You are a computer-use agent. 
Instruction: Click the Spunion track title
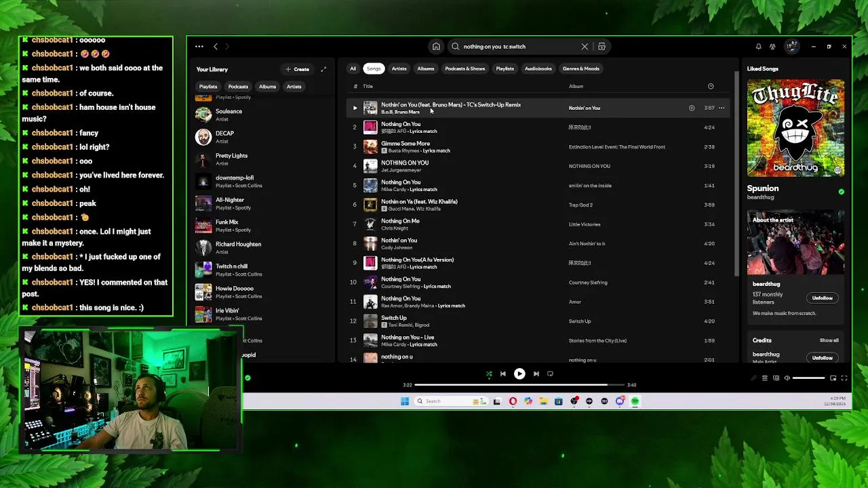[x=763, y=188]
